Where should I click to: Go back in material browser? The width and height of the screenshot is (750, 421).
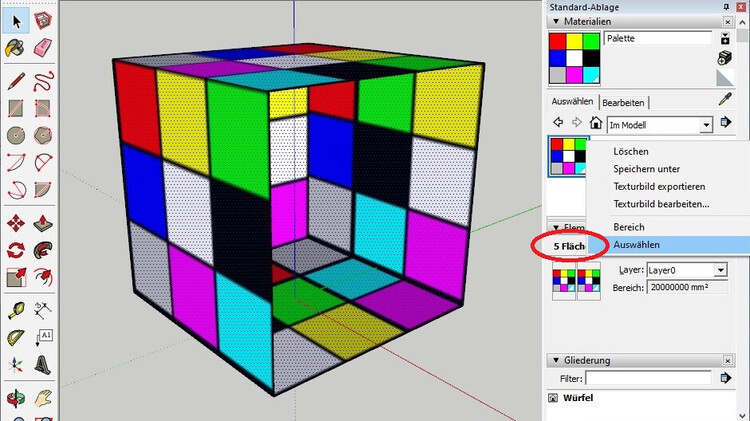[558, 123]
